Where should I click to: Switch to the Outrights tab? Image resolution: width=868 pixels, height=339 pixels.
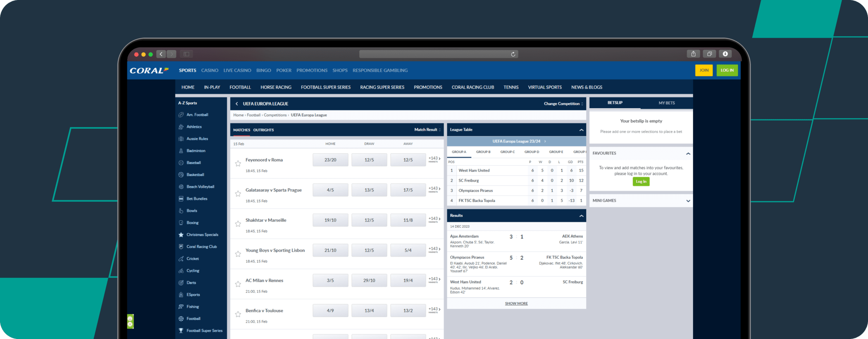click(264, 130)
